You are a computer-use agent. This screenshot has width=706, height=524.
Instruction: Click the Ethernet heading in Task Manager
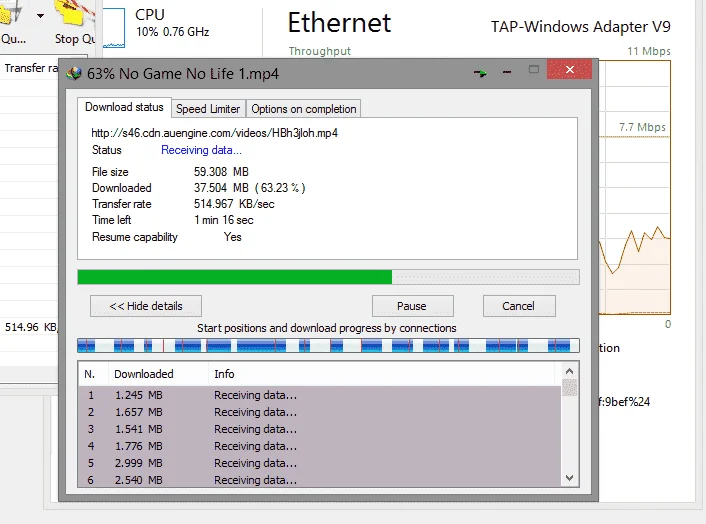(339, 23)
